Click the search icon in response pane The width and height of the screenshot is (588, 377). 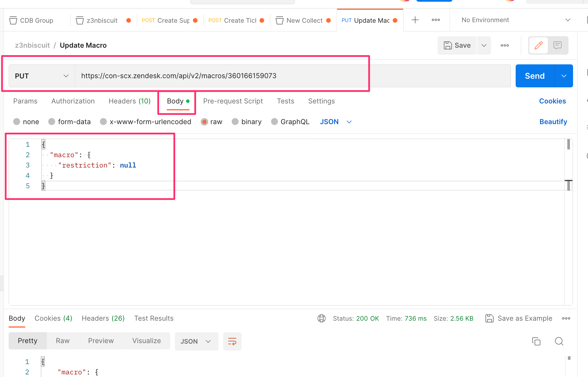559,341
